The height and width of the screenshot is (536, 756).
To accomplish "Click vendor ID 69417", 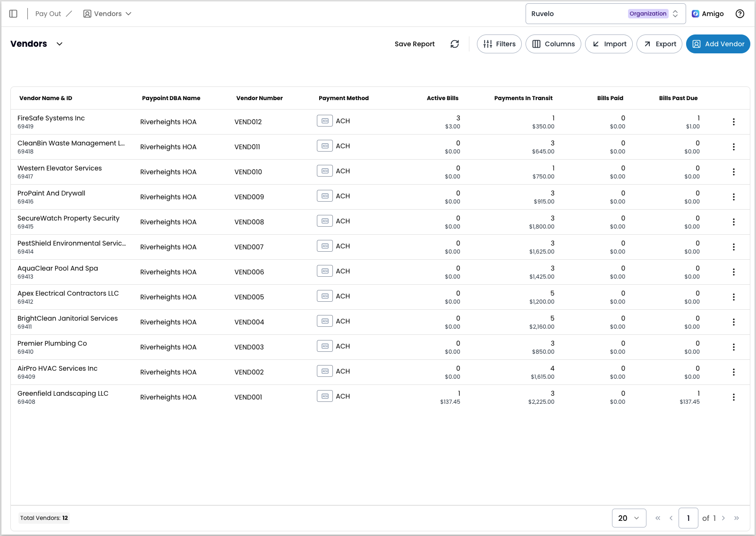I will (x=25, y=177).
